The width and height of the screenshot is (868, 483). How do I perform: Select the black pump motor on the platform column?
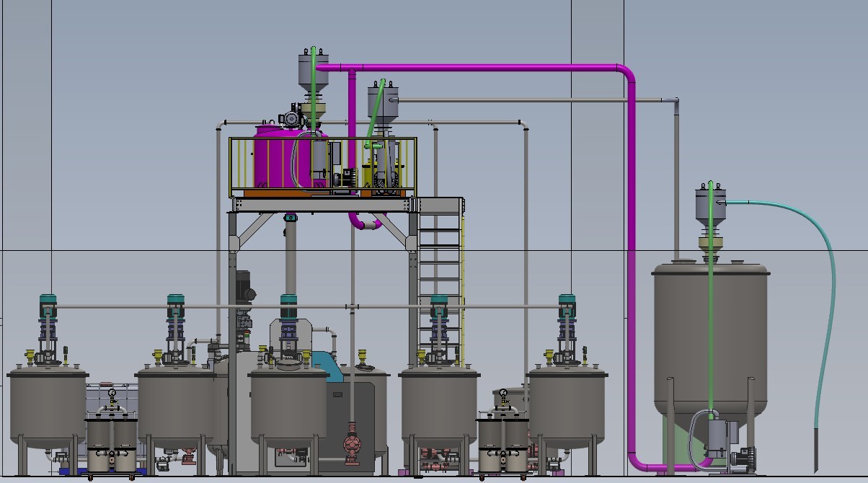[244, 286]
